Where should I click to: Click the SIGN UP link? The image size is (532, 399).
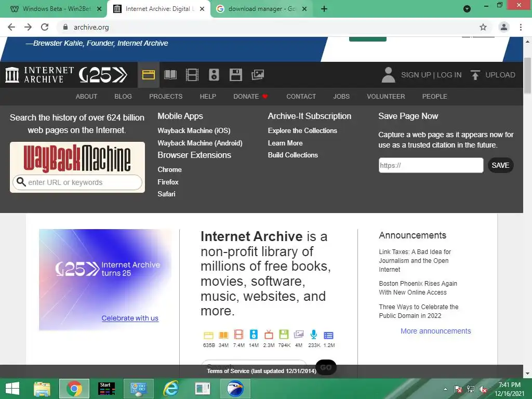pyautogui.click(x=416, y=75)
